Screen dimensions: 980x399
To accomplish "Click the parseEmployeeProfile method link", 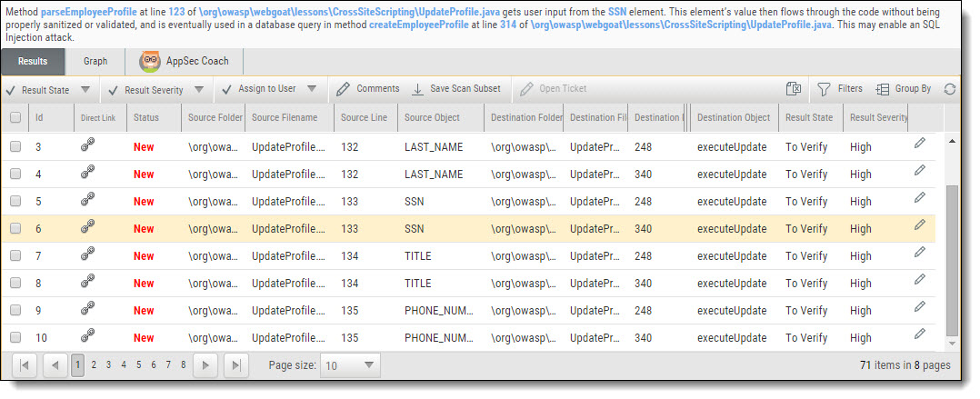I will coord(89,12).
